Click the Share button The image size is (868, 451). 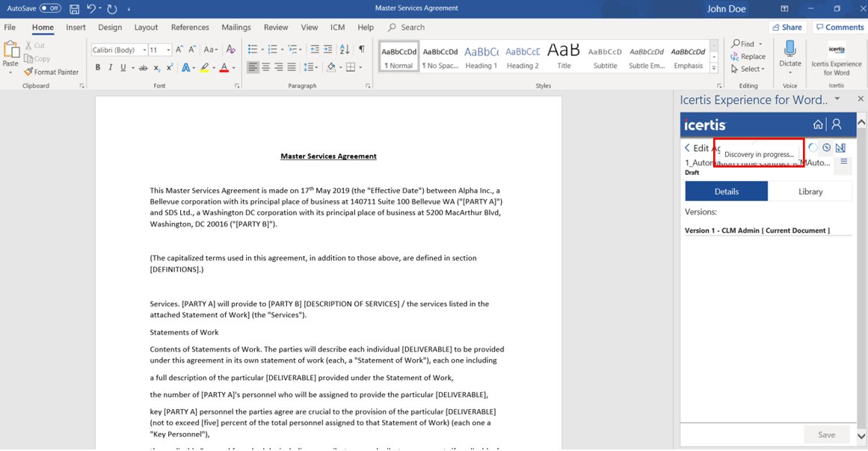(786, 27)
